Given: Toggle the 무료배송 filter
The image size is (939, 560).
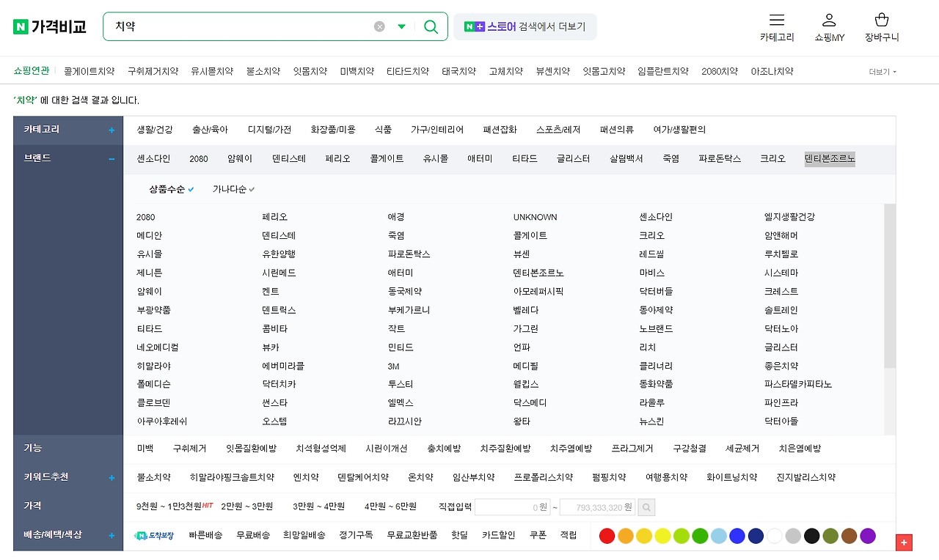Looking at the screenshot, I should click(x=253, y=535).
